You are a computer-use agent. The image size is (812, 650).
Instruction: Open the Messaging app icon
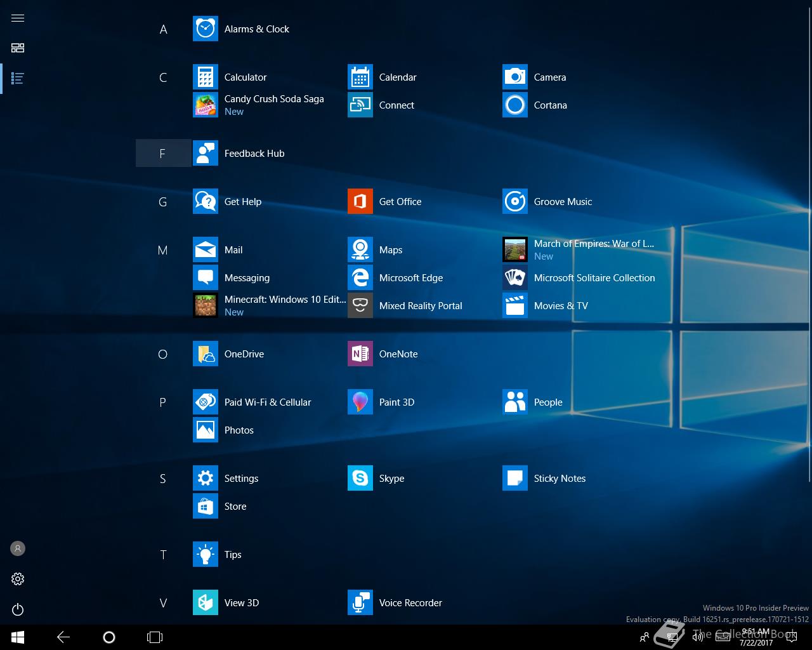point(206,278)
